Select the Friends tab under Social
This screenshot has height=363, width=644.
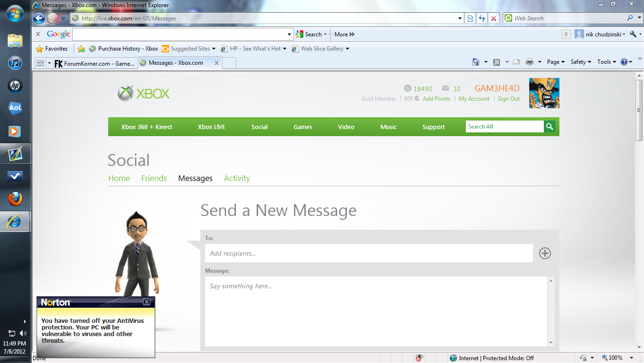pos(154,178)
